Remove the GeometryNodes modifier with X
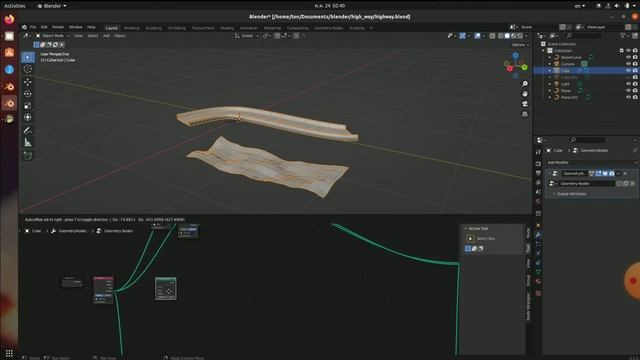Screen dimensions: 640x360 pyautogui.click(x=625, y=173)
